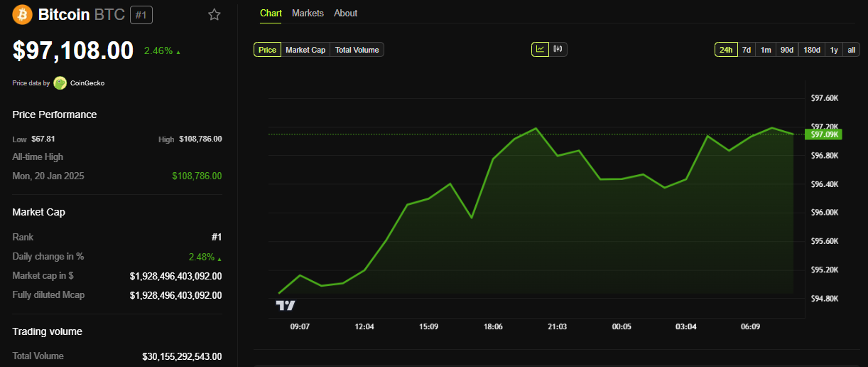
Task: Click the green all-time high $108,786.00 value
Action: click(197, 176)
